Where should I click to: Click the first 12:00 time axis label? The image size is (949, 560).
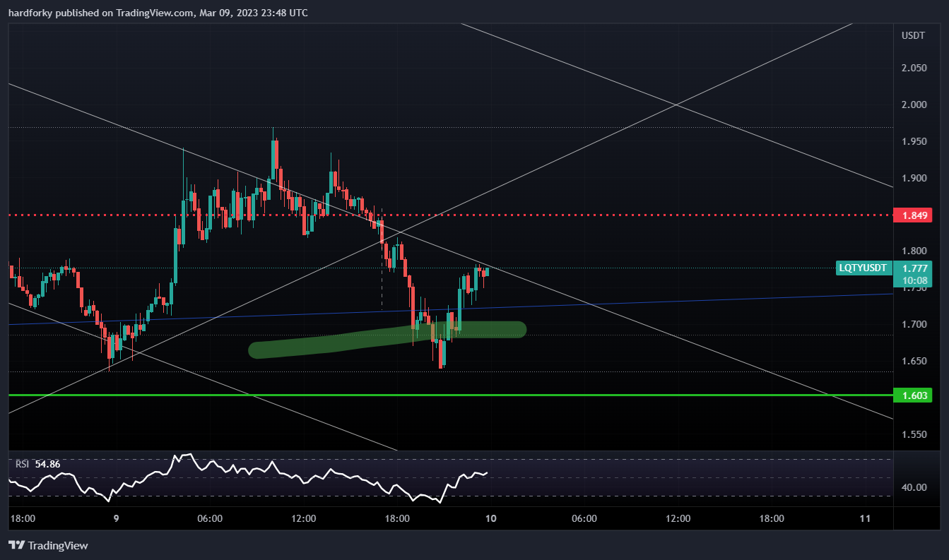[x=303, y=518]
